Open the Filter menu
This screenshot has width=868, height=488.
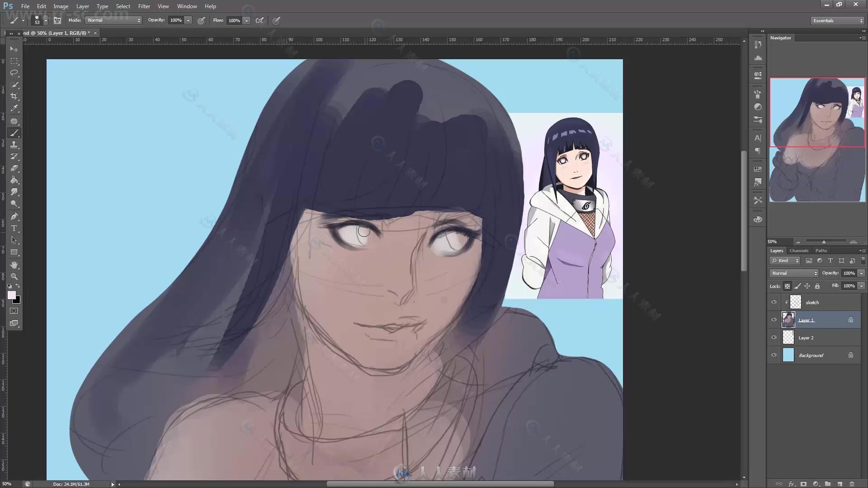pyautogui.click(x=144, y=6)
